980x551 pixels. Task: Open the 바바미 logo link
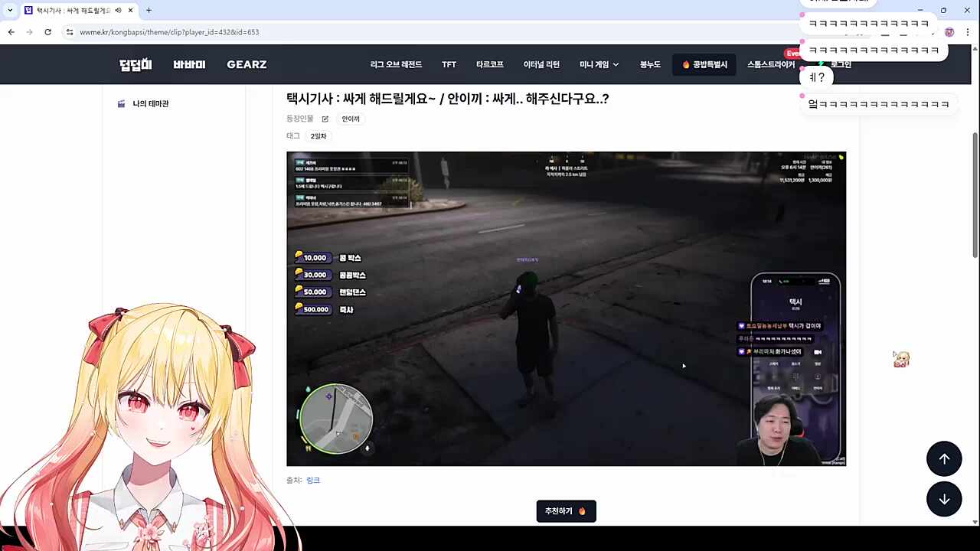189,64
